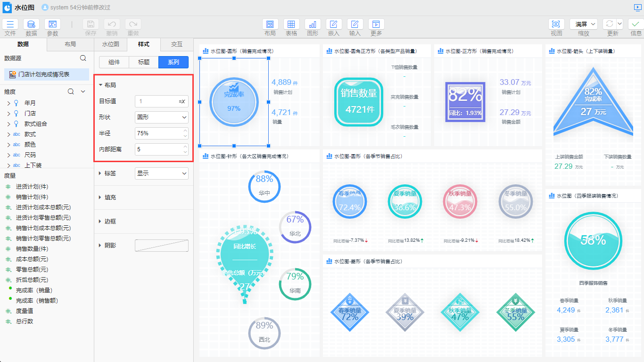Click the 内部距离 input field

click(x=158, y=149)
